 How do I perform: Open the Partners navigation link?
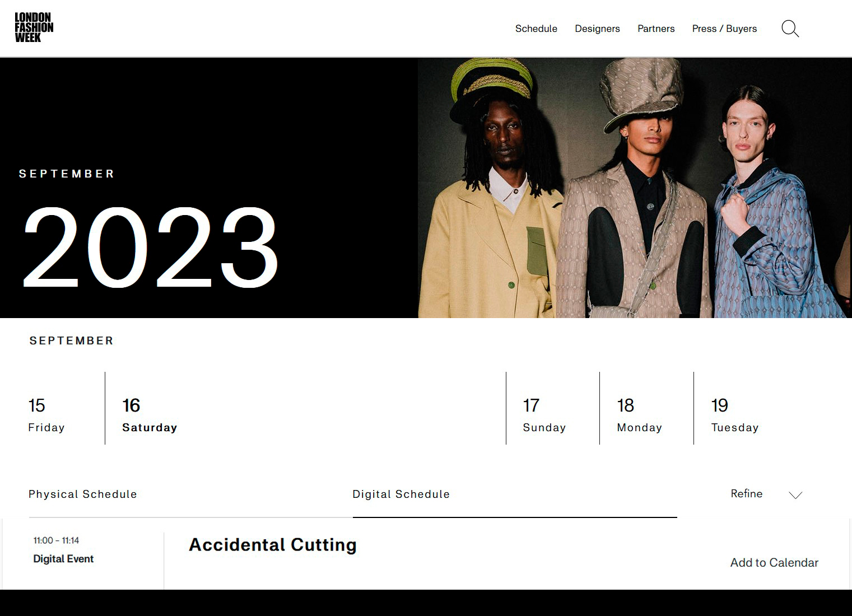tap(656, 29)
